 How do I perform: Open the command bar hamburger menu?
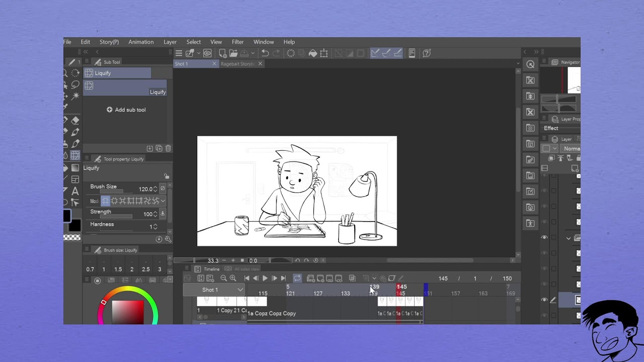coord(179,53)
